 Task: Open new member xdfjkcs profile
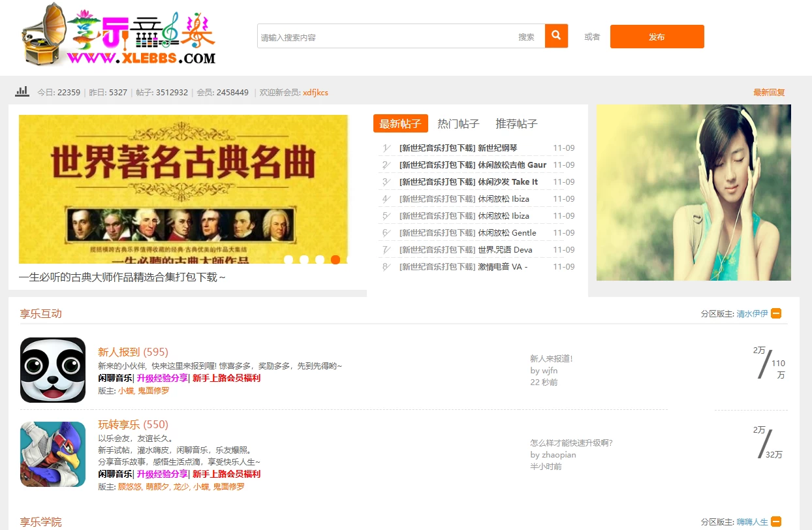315,93
